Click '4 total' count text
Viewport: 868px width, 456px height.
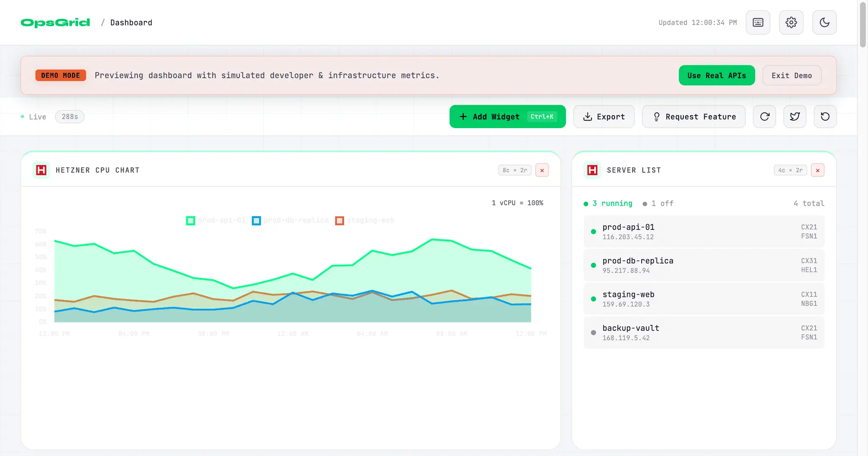[809, 203]
